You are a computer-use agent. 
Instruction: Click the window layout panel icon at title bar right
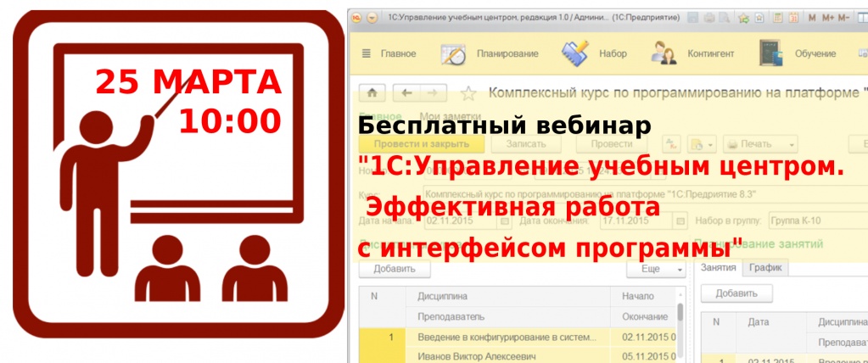[x=864, y=18]
